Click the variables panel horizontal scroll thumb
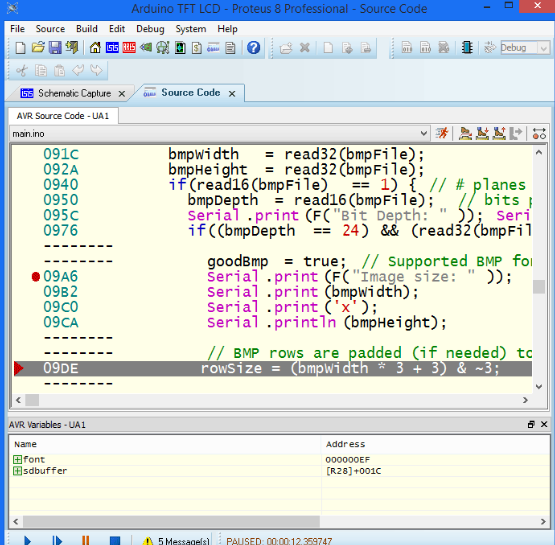The image size is (555, 545). coord(171,521)
